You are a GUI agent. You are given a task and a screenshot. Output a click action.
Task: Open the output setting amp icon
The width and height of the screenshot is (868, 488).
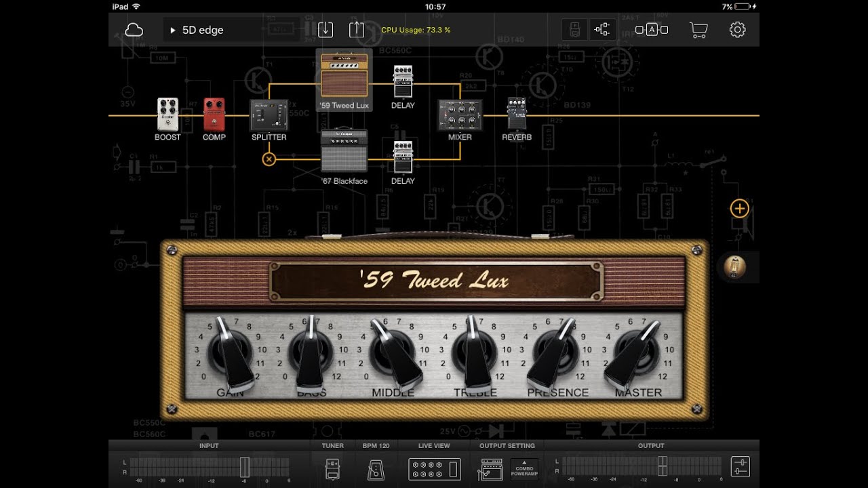[492, 469]
